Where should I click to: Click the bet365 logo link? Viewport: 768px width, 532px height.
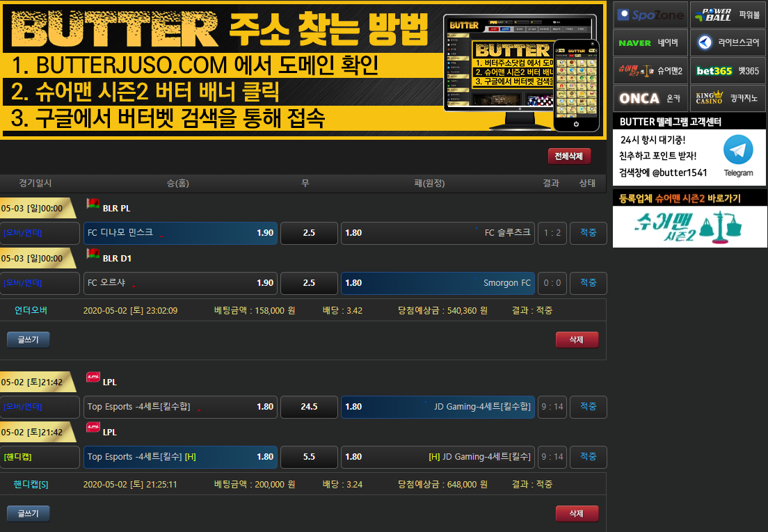[714, 71]
